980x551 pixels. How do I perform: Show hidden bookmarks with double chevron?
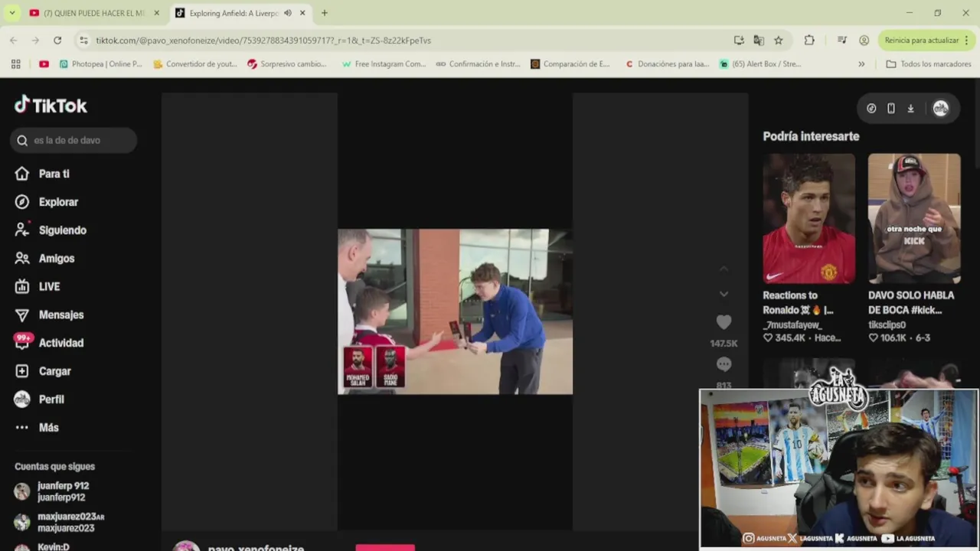coord(861,64)
